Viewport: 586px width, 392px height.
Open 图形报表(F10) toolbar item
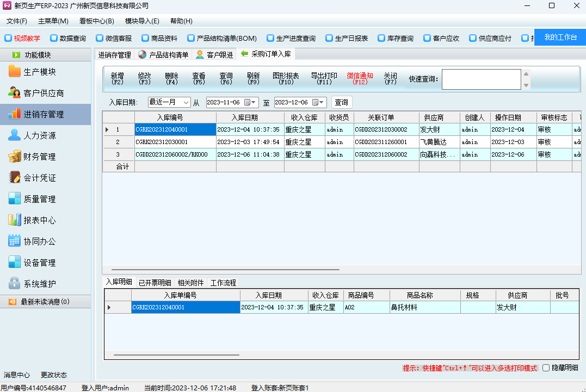(286, 79)
